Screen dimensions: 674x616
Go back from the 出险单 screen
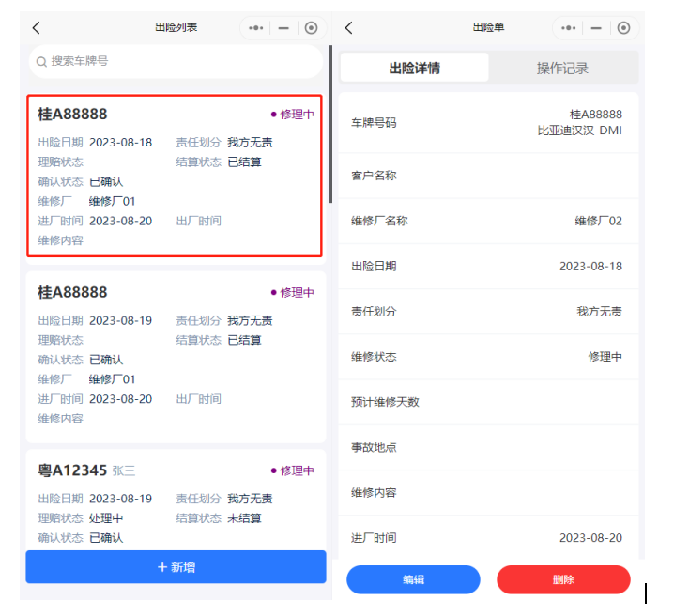tap(348, 28)
